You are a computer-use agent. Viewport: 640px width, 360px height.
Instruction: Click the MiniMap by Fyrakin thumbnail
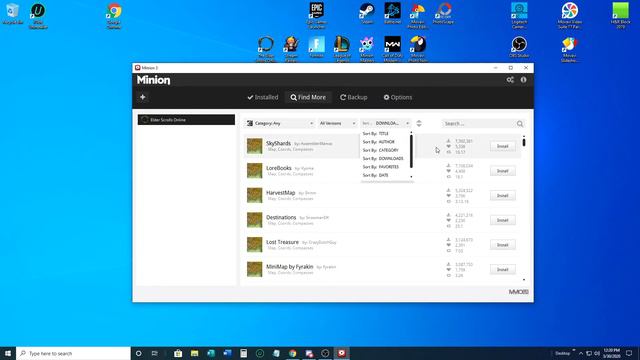click(x=254, y=269)
